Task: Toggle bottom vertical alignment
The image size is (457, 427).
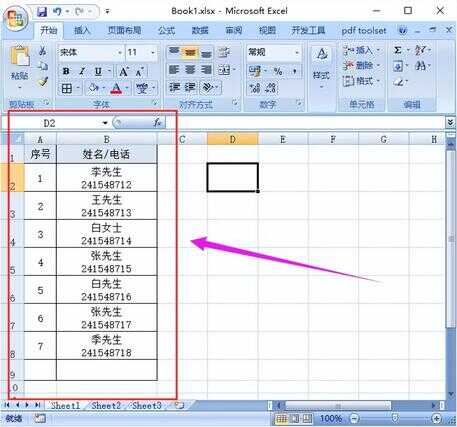Action: pos(206,53)
